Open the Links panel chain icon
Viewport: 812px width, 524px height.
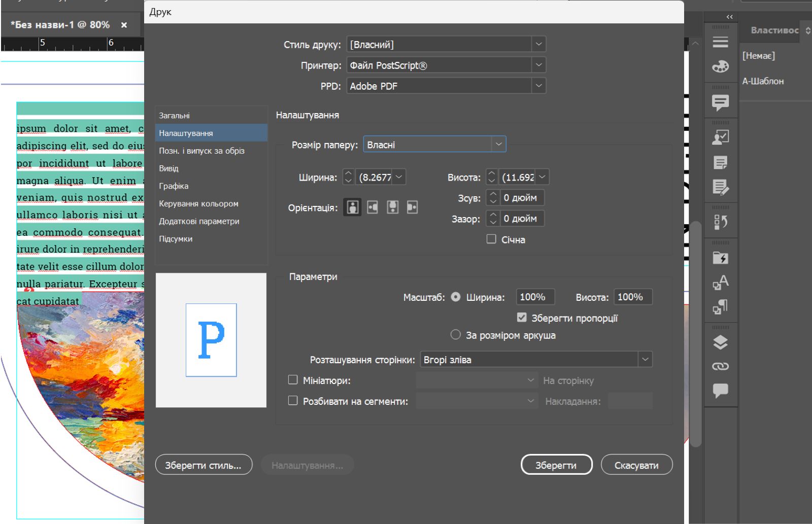point(720,366)
